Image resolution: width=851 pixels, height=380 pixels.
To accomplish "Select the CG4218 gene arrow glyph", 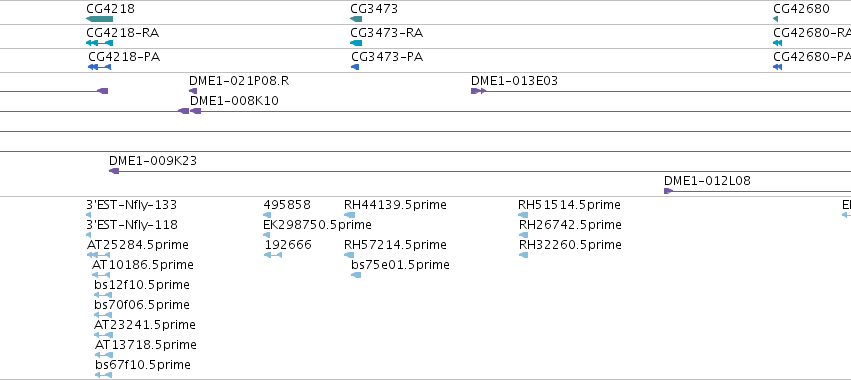I will point(99,19).
